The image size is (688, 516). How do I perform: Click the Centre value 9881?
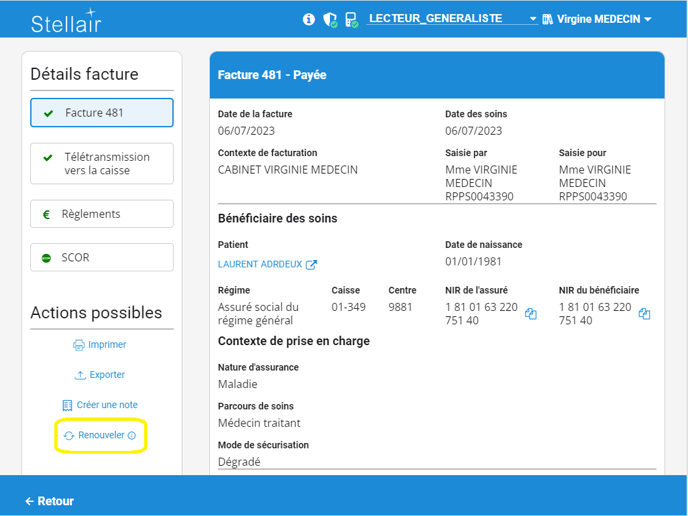click(x=400, y=307)
